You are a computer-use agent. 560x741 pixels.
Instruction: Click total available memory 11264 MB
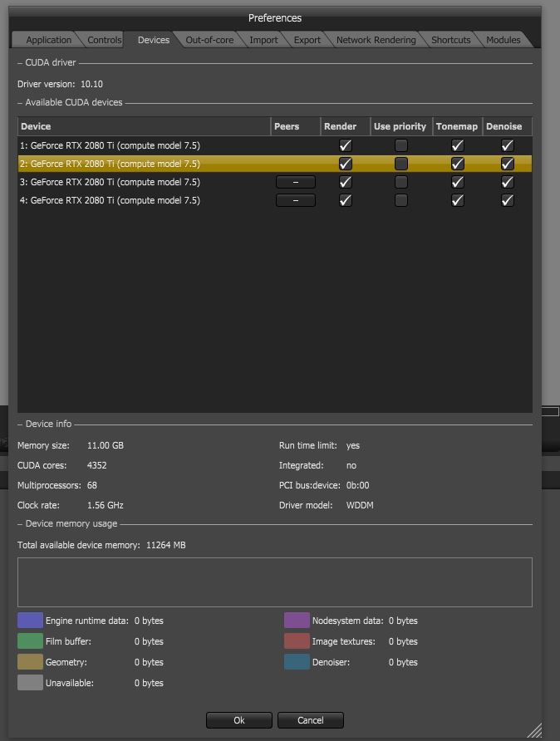(166, 545)
